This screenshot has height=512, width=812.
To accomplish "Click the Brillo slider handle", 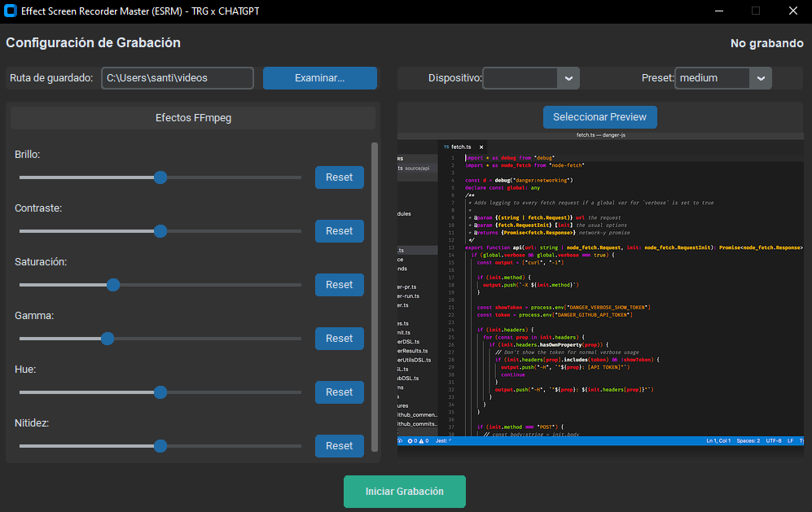I will [160, 177].
